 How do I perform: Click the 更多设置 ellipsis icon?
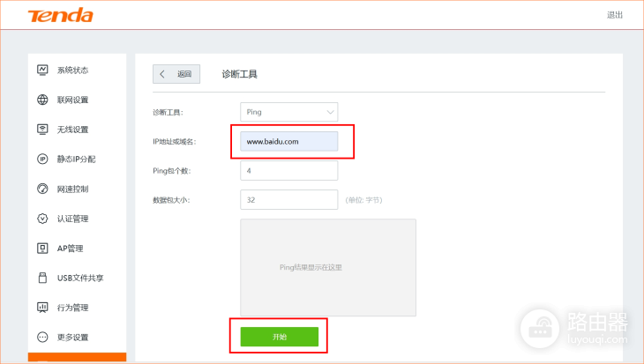(42, 338)
